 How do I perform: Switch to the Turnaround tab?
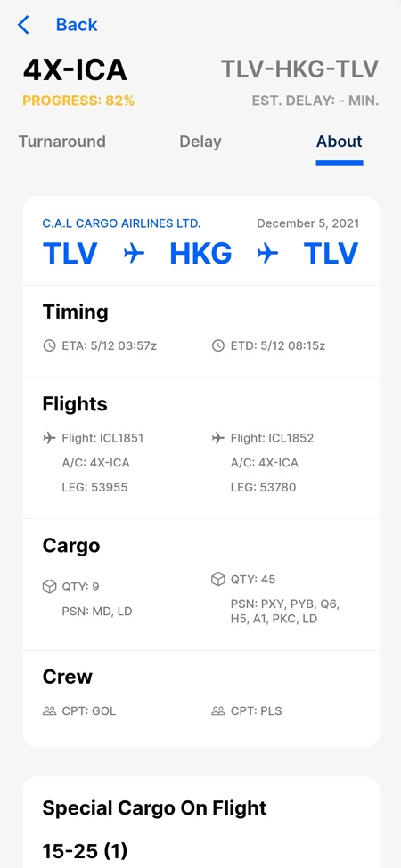[x=62, y=142]
